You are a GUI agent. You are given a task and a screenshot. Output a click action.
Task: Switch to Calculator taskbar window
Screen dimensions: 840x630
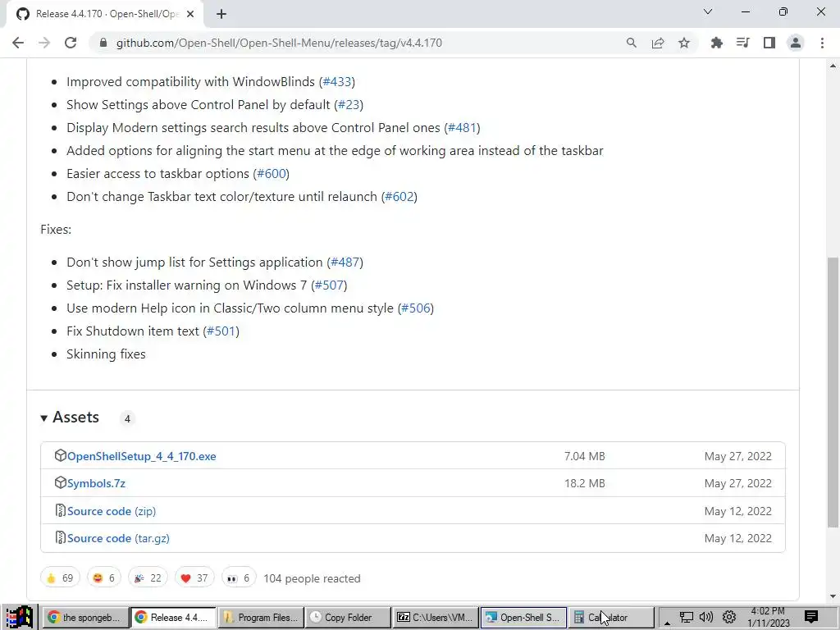(x=610, y=618)
